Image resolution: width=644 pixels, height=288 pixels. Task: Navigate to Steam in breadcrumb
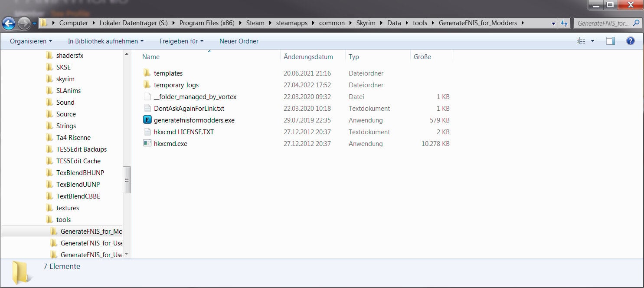point(255,23)
